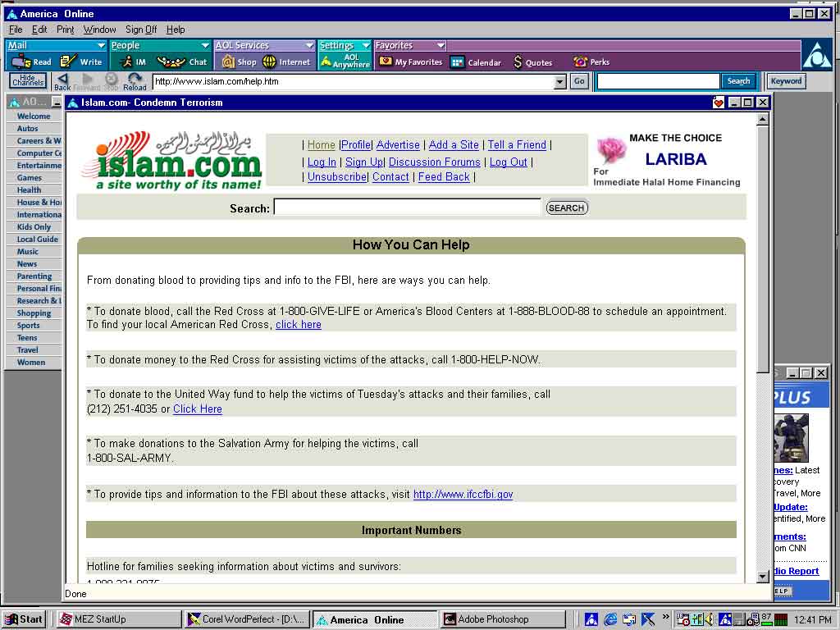
Task: Launch Internet Explorer from quick launch
Action: click(x=610, y=620)
